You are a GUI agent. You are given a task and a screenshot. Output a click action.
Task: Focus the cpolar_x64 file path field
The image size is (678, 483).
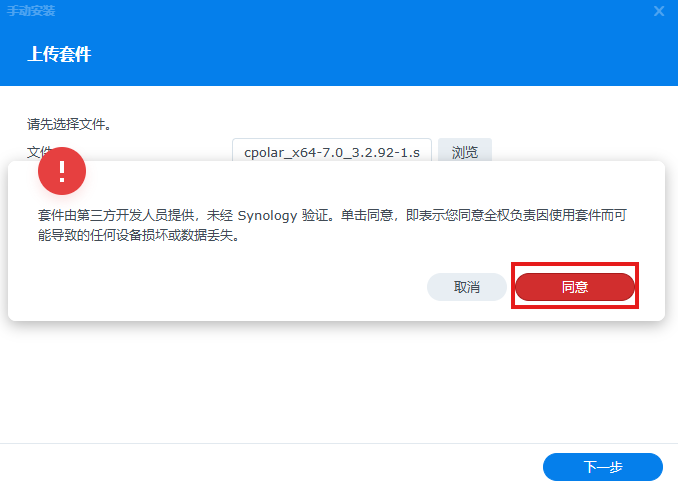click(331, 152)
